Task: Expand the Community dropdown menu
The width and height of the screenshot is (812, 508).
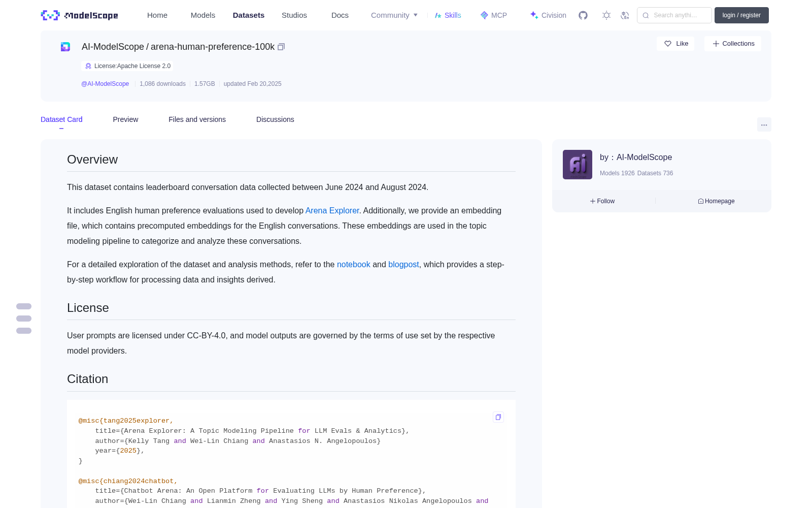Action: coord(394,15)
